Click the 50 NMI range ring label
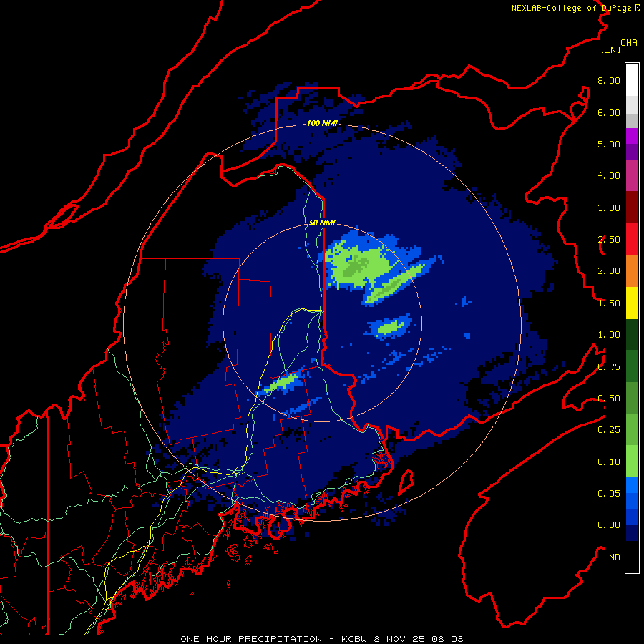 point(322,223)
